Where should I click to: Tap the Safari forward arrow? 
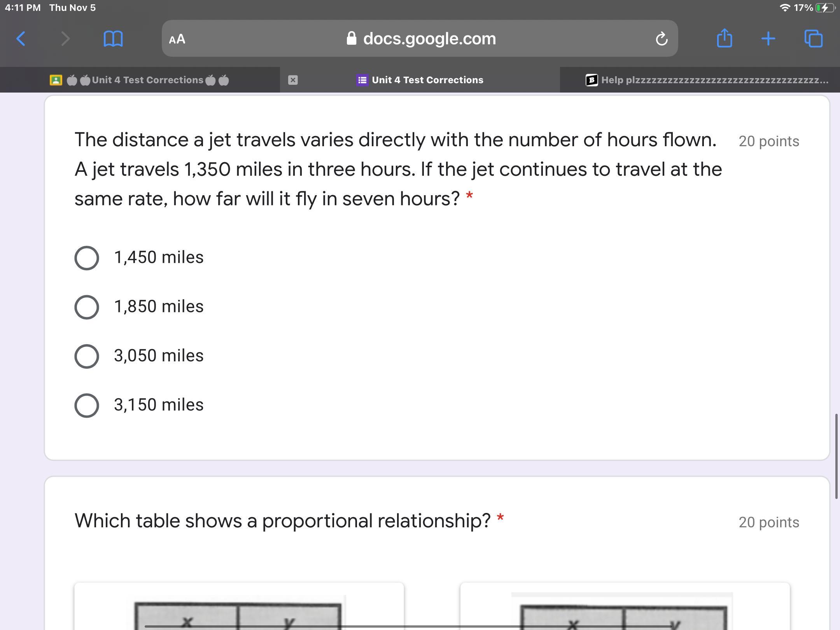(x=65, y=39)
